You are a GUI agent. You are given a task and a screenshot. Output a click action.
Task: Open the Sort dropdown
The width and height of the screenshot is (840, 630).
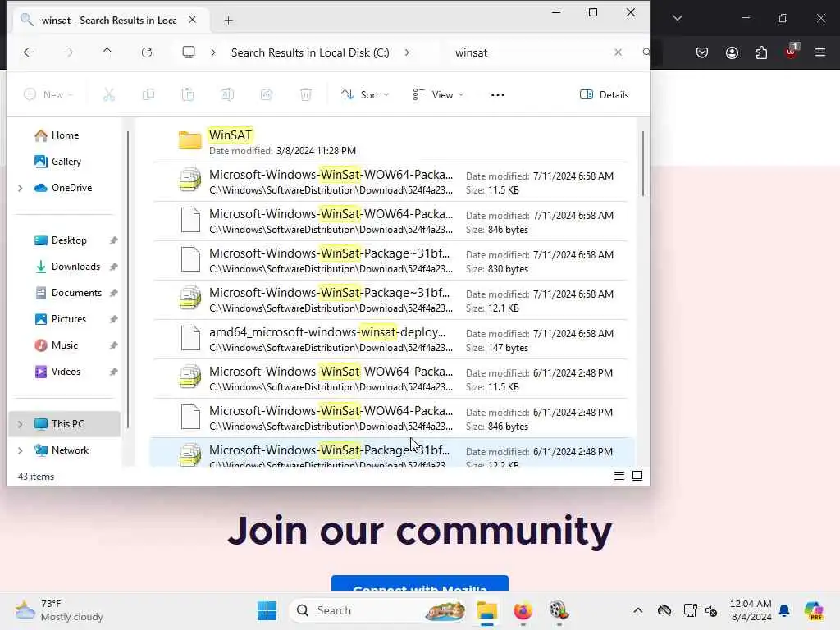click(365, 95)
